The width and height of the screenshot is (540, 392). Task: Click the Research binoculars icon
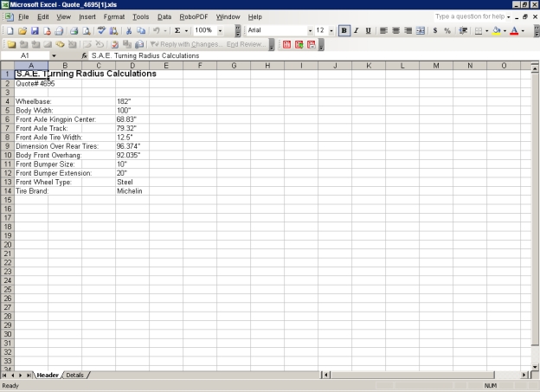point(113,31)
